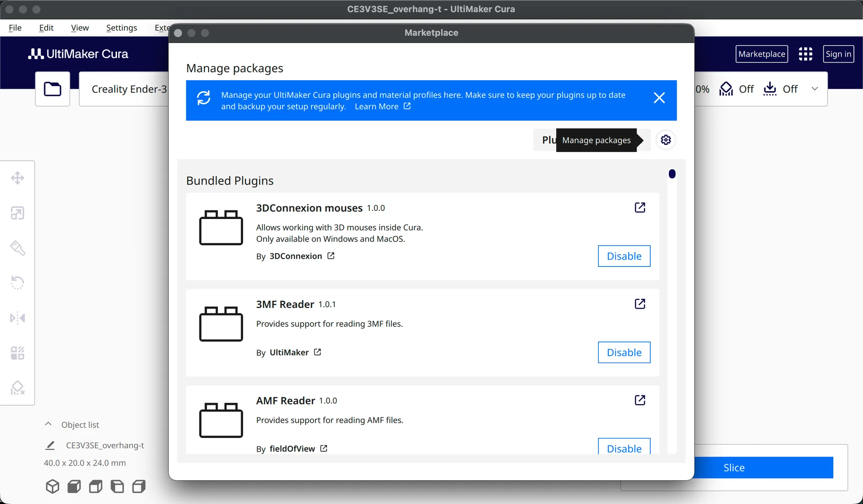Click the sync refresh icon in banner
Viewport: 863px width, 504px height.
204,98
